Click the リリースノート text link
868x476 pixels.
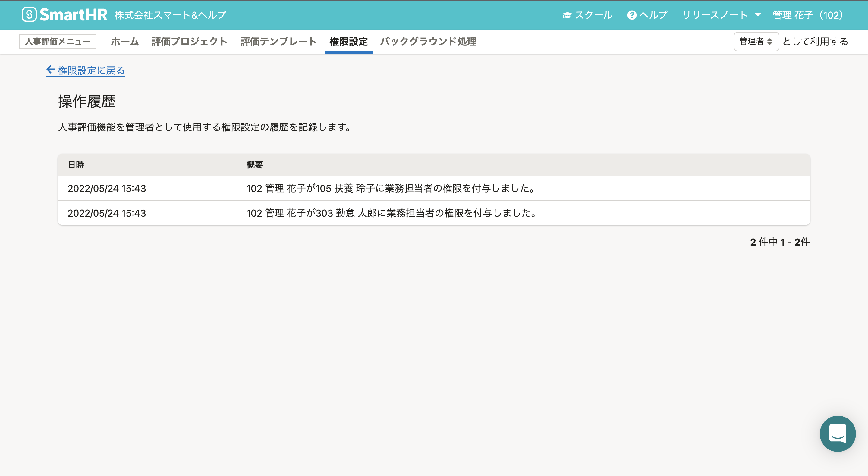(715, 15)
